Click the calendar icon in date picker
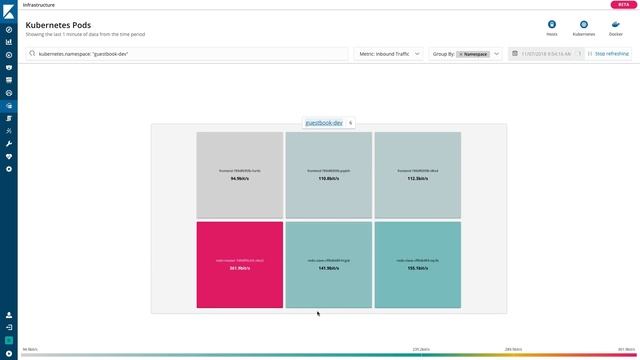The width and height of the screenshot is (640, 360). point(515,53)
